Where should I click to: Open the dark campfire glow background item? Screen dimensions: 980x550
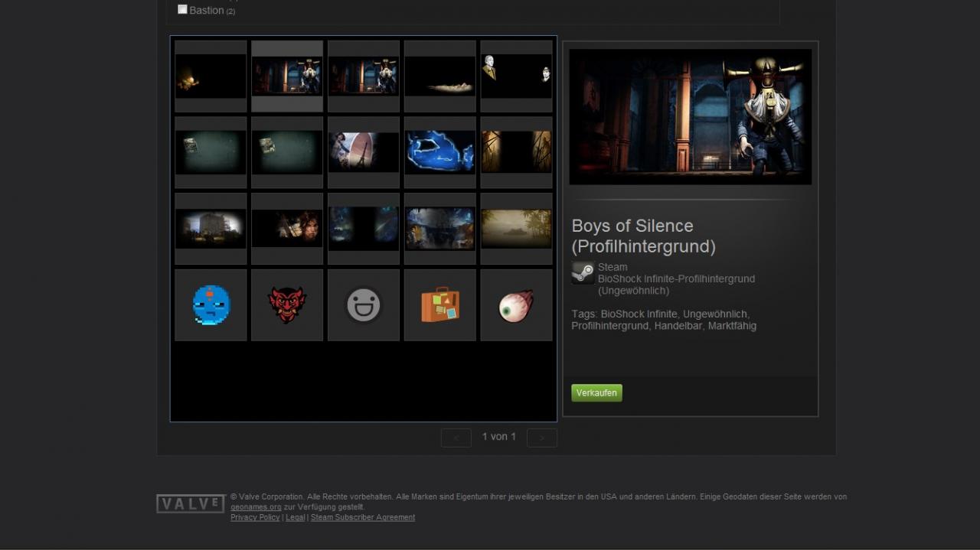[x=211, y=76]
